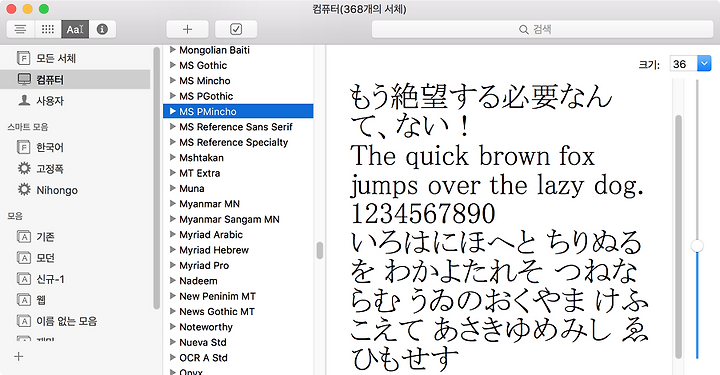720x375 pixels.
Task: Open 기존 collection
Action: click(75, 236)
